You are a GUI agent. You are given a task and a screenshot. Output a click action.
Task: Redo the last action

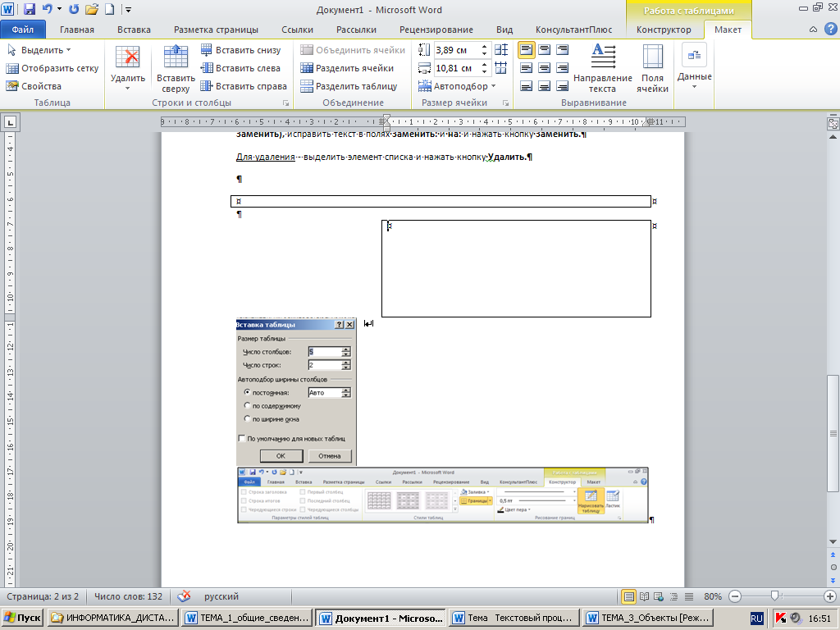[x=74, y=9]
